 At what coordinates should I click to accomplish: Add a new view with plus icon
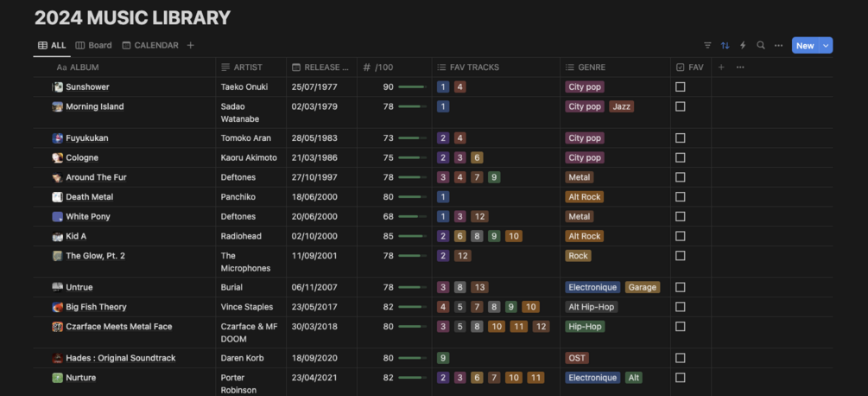coord(190,46)
